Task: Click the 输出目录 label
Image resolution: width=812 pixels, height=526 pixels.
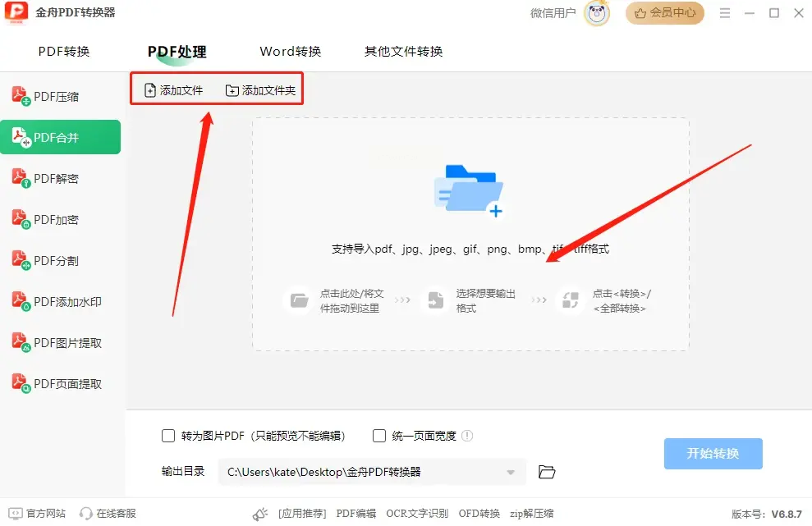Action: point(183,471)
